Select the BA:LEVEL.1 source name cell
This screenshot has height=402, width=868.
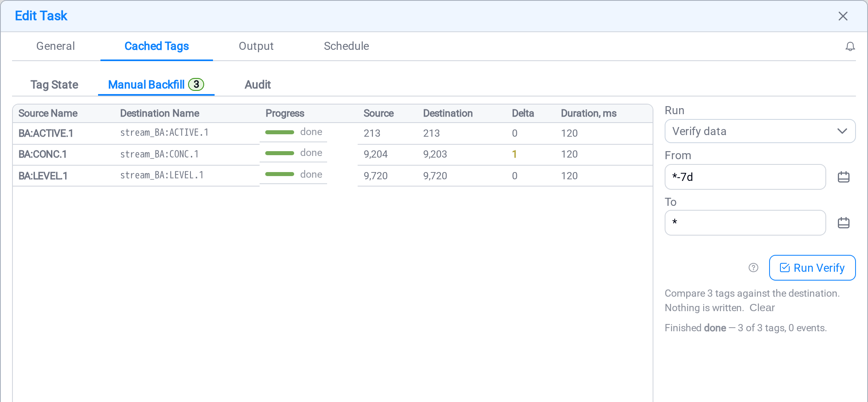coord(43,176)
